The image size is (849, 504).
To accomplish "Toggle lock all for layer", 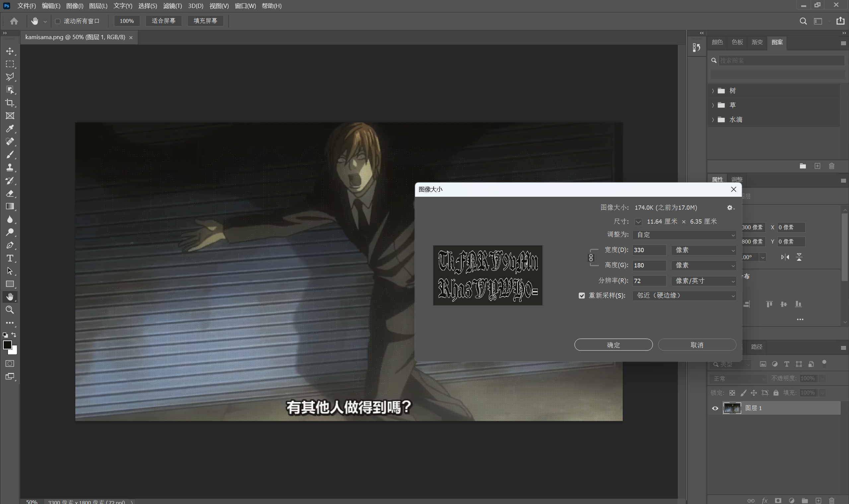I will point(776,393).
